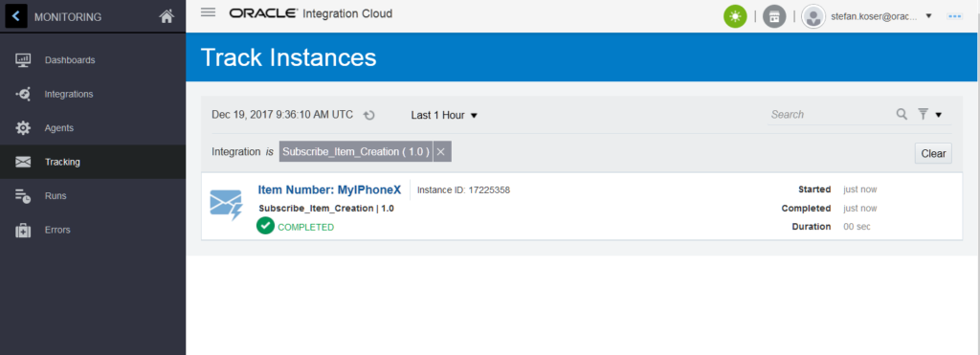Open the hamburger navigation menu
980x355 pixels.
click(x=208, y=12)
